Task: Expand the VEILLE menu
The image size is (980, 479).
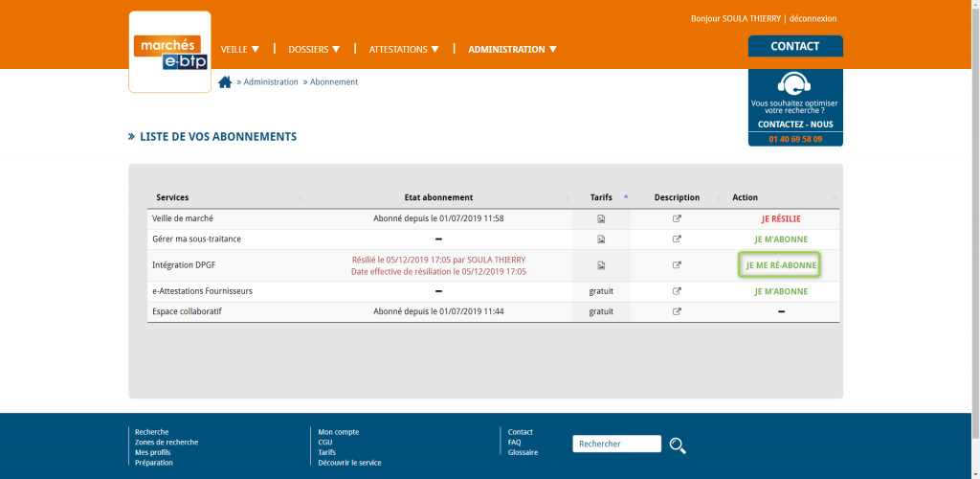Action: tap(240, 50)
